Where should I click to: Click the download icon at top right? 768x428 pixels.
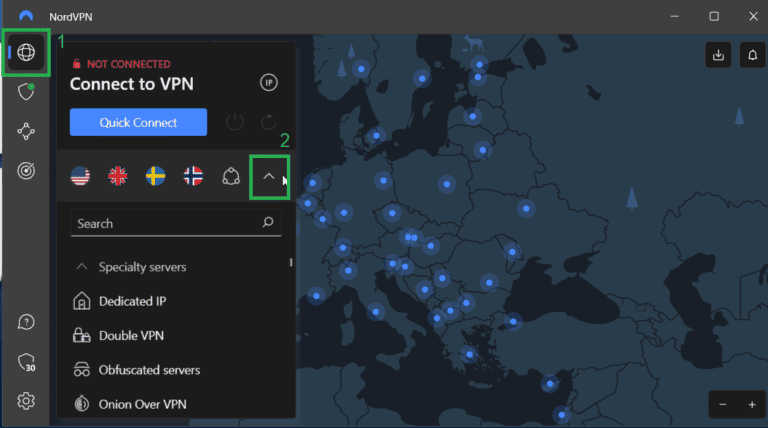[x=718, y=56]
